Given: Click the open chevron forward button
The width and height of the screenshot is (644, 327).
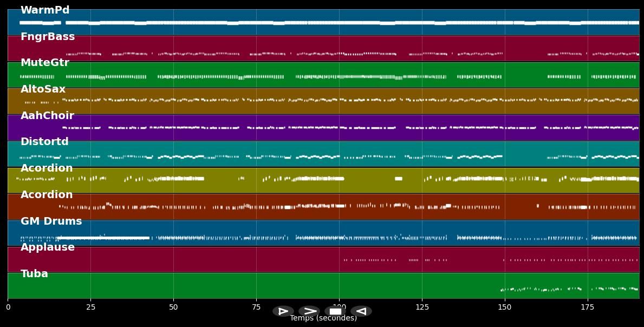Looking at the screenshot, I should click(x=309, y=311).
